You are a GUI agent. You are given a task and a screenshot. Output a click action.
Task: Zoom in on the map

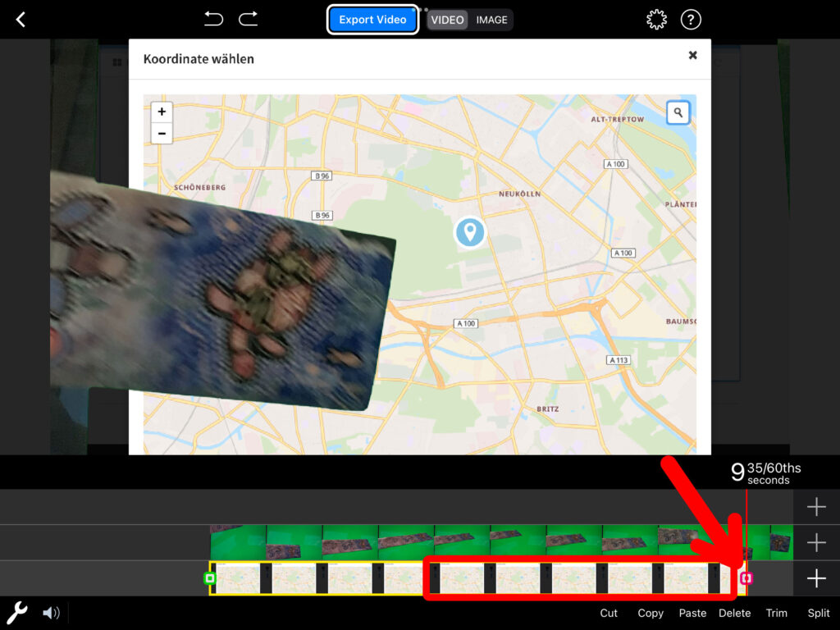[x=162, y=112]
